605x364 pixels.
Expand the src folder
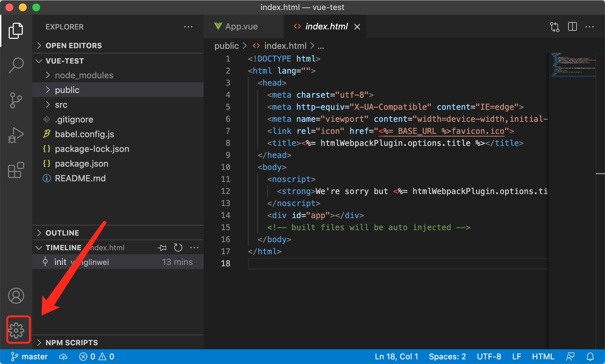click(118, 105)
